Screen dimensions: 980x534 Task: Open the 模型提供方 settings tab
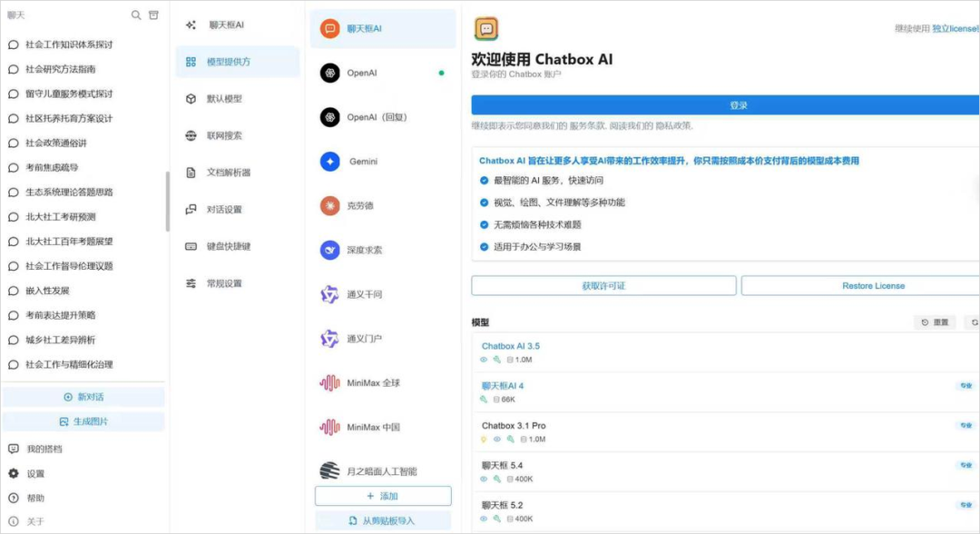click(x=238, y=62)
